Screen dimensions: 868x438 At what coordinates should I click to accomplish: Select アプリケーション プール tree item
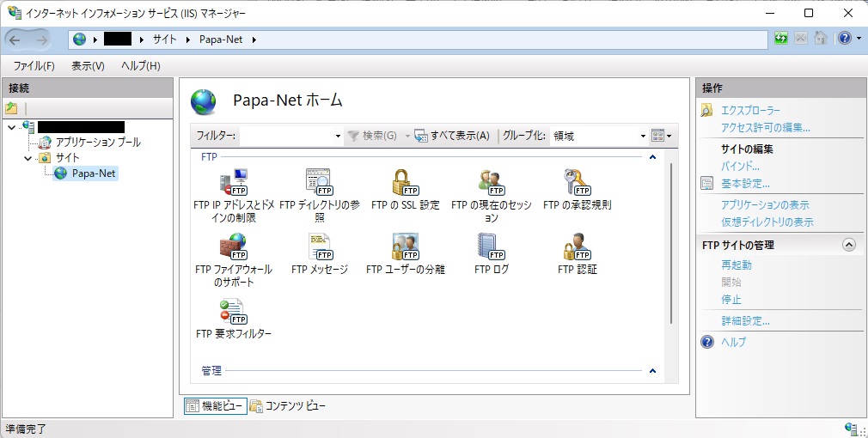[x=98, y=142]
